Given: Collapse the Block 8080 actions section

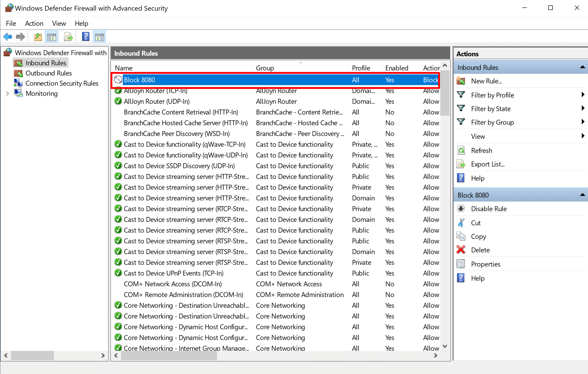Looking at the screenshot, I should [583, 195].
